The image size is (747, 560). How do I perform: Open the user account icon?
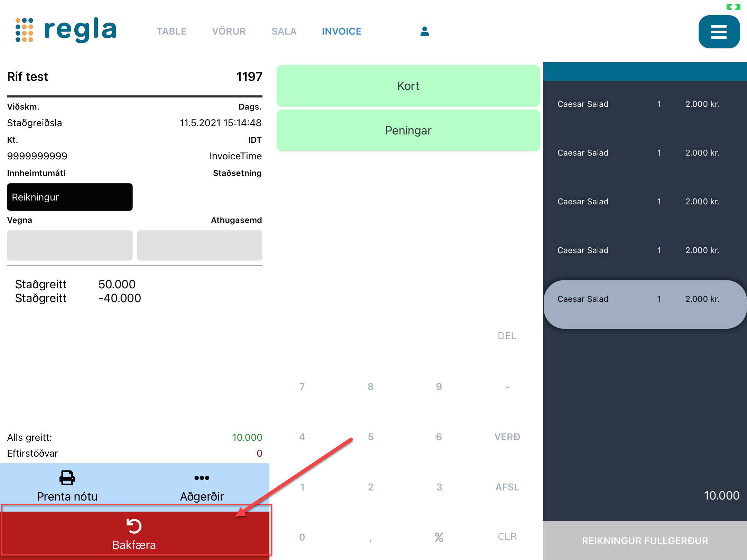[x=424, y=31]
